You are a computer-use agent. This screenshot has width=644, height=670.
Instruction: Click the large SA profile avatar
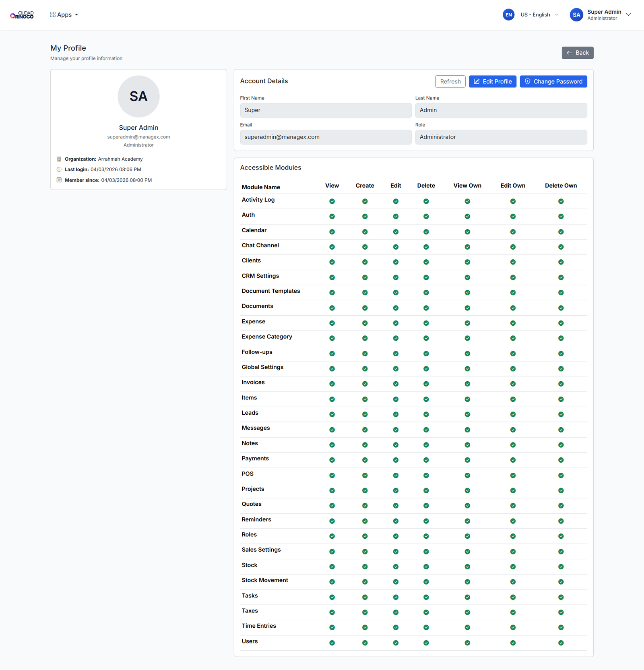[138, 97]
